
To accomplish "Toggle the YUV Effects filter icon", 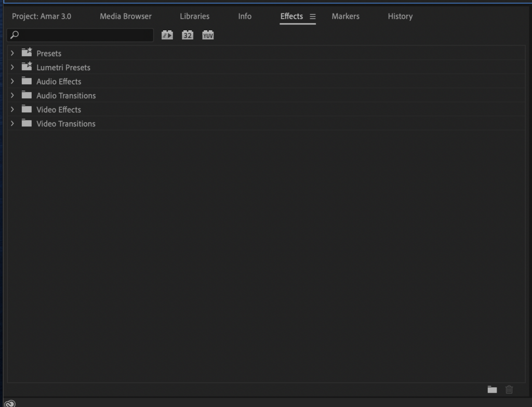I will pos(208,35).
